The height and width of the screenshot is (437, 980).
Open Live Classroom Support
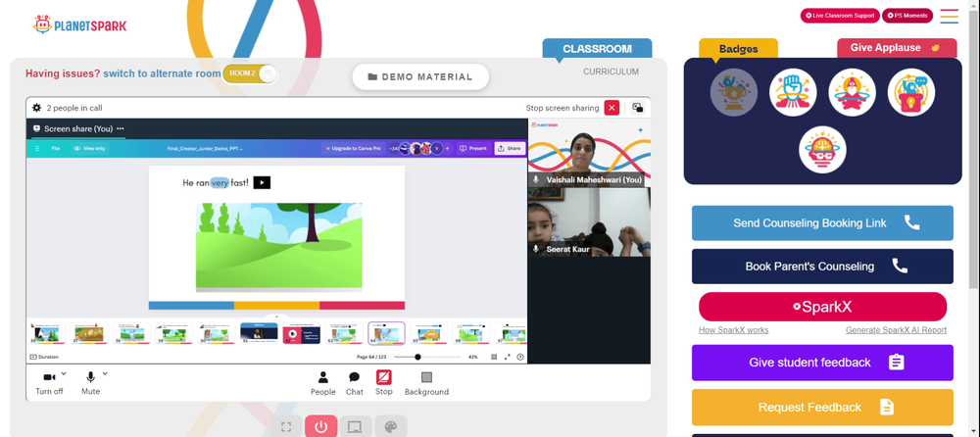click(x=840, y=16)
